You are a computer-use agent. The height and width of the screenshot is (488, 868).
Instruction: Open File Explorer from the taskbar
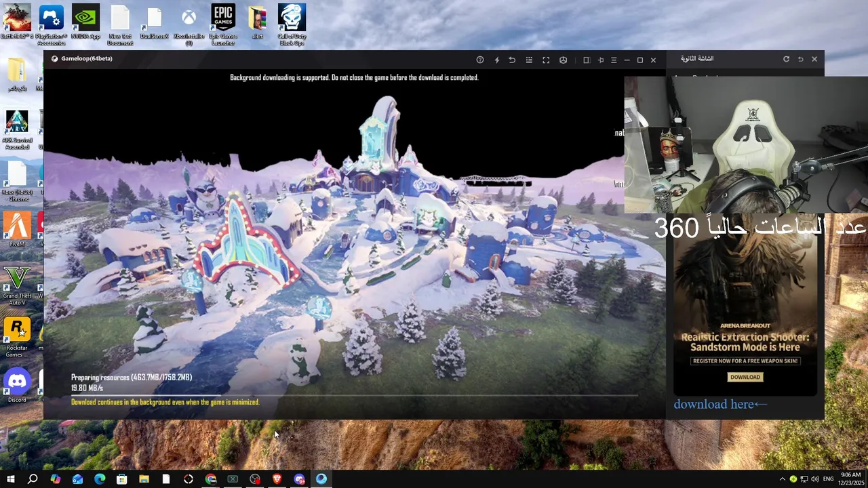pyautogui.click(x=144, y=479)
